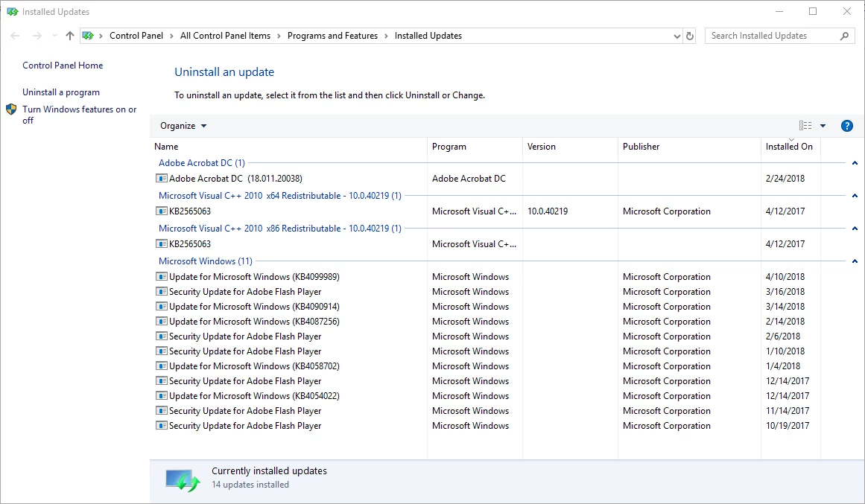Viewport: 865px width, 504px height.
Task: Expand the address bar history dropdown
Action: pos(677,36)
